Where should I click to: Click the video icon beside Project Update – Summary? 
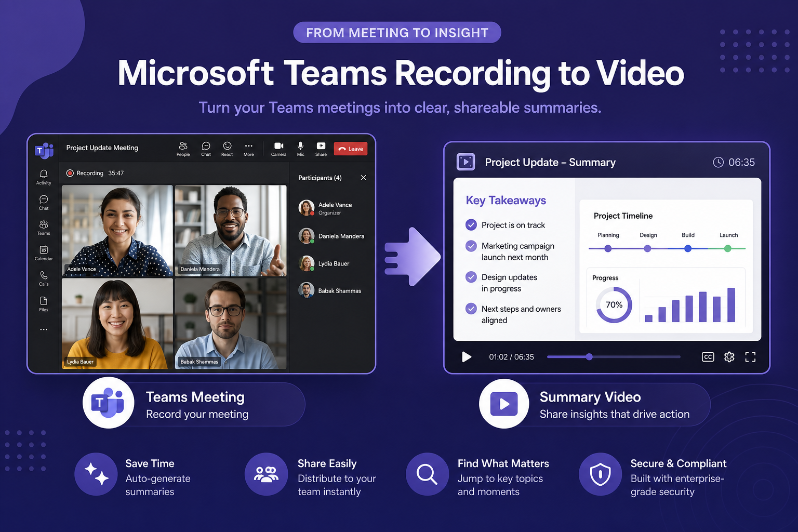[x=465, y=162]
